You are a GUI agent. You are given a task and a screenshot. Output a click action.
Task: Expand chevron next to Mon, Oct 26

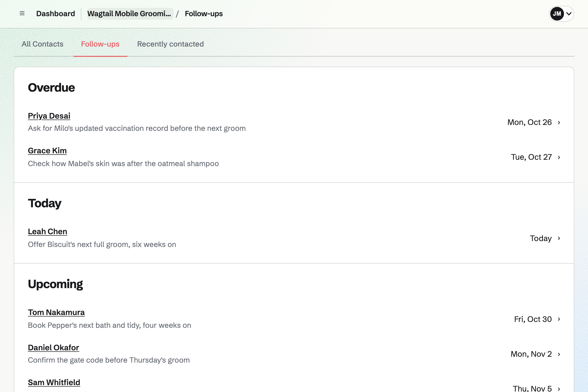(559, 122)
